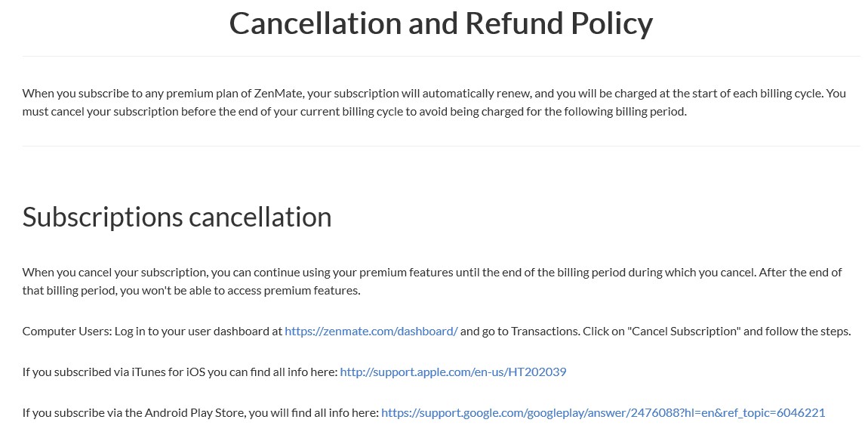868x438 pixels.
Task: Click the quoted "Cancel Subscription" text
Action: pyautogui.click(x=684, y=331)
